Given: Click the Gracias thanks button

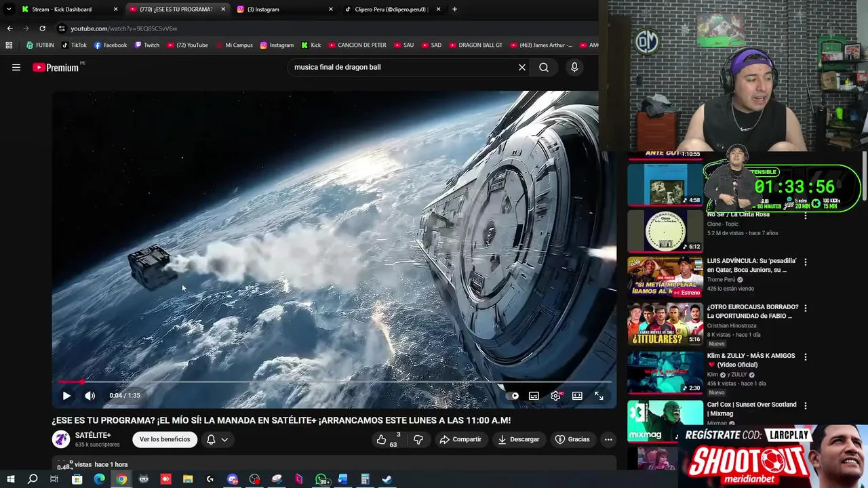Looking at the screenshot, I should pos(572,439).
